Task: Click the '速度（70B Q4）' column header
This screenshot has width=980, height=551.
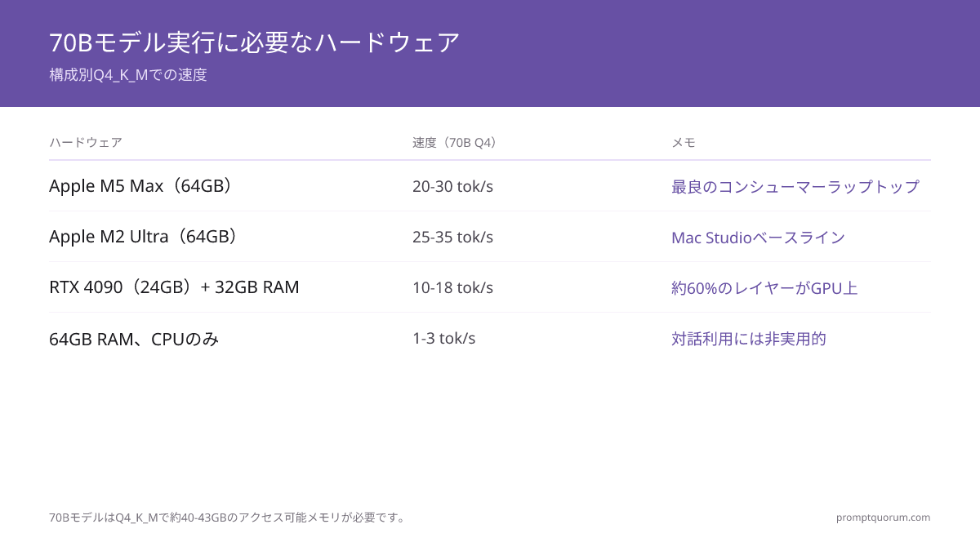Action: coord(455,143)
